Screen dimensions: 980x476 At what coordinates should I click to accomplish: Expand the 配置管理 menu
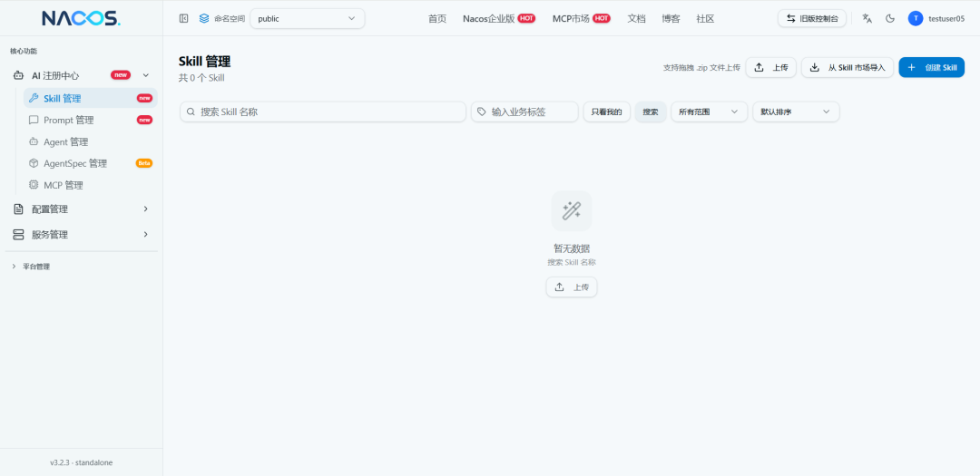(82, 209)
